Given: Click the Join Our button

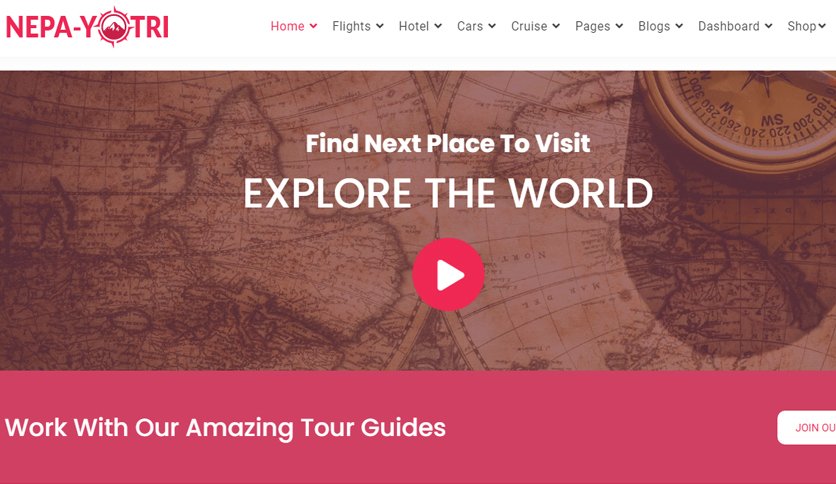Looking at the screenshot, I should [807, 427].
